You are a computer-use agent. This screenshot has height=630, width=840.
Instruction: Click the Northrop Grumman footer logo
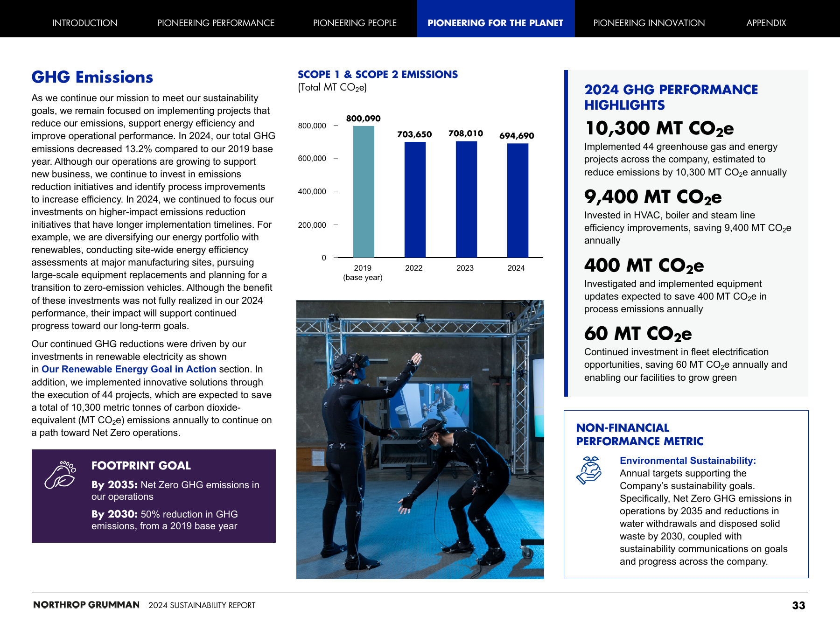click(x=86, y=605)
